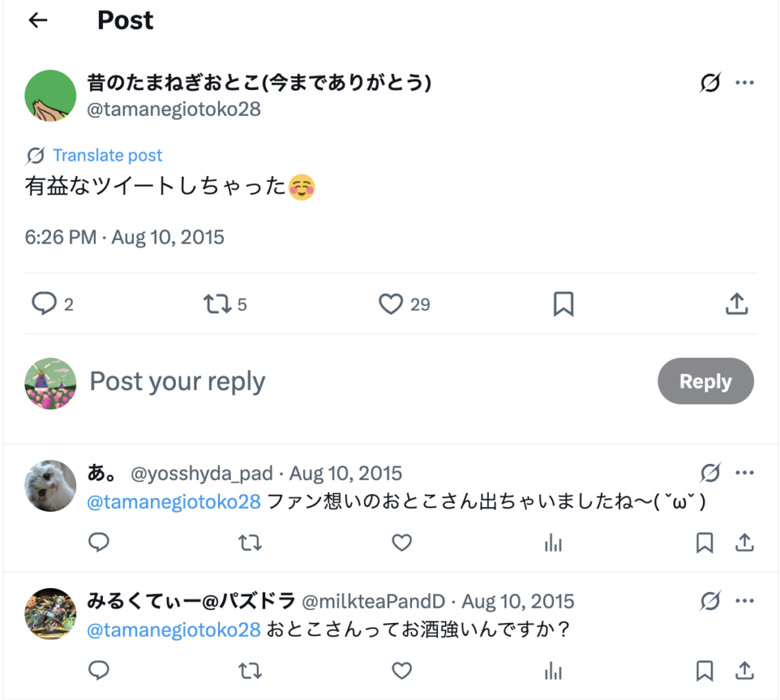The width and height of the screenshot is (780, 700).
Task: Open more options on the @milkteaPandD reply
Action: click(744, 602)
